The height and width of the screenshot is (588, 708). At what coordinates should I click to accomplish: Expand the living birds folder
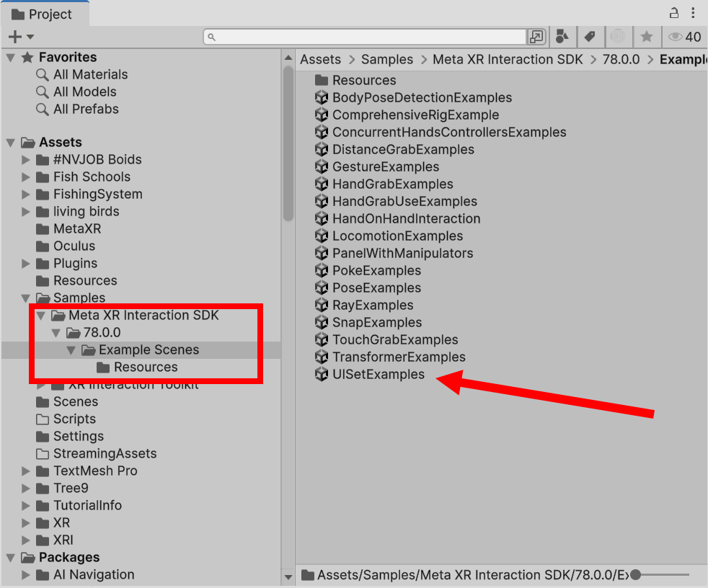(x=26, y=212)
